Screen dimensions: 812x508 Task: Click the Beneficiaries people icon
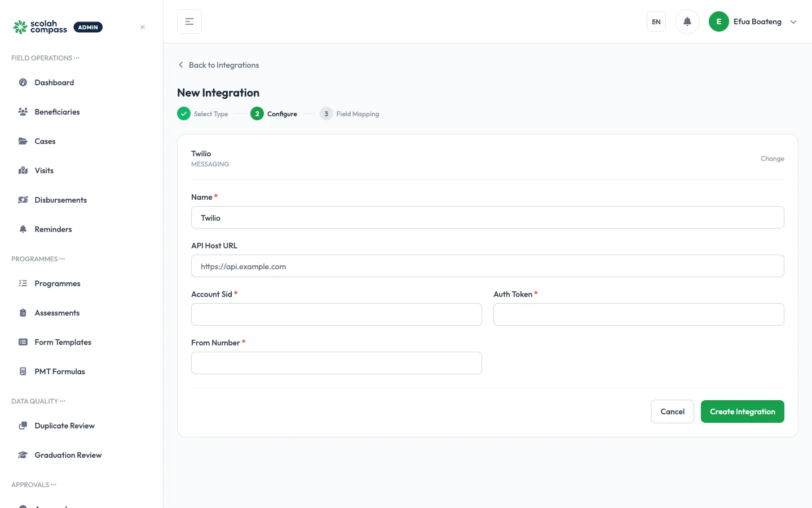tap(23, 112)
